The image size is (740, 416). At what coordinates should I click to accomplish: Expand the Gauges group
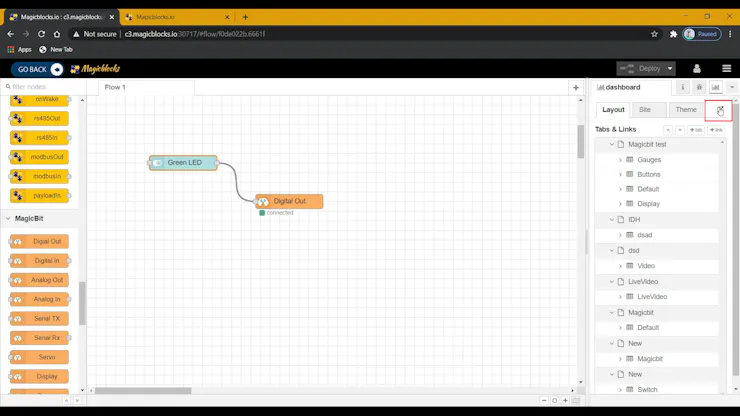click(620, 160)
